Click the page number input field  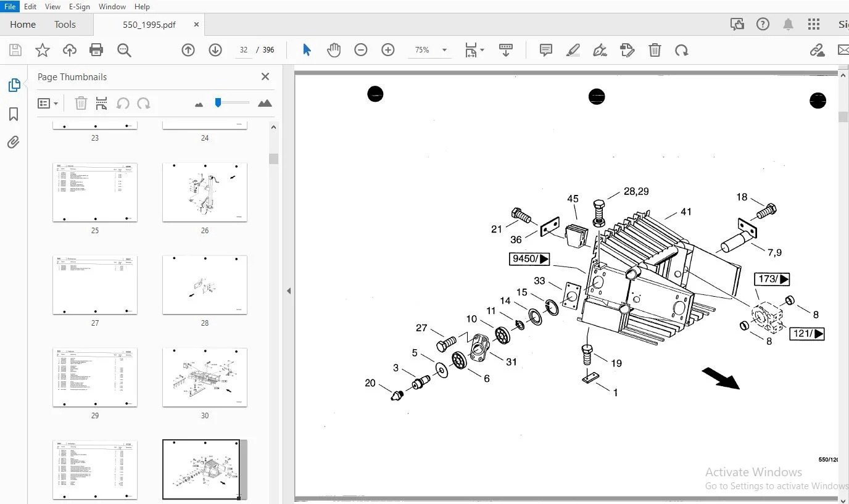pos(244,50)
